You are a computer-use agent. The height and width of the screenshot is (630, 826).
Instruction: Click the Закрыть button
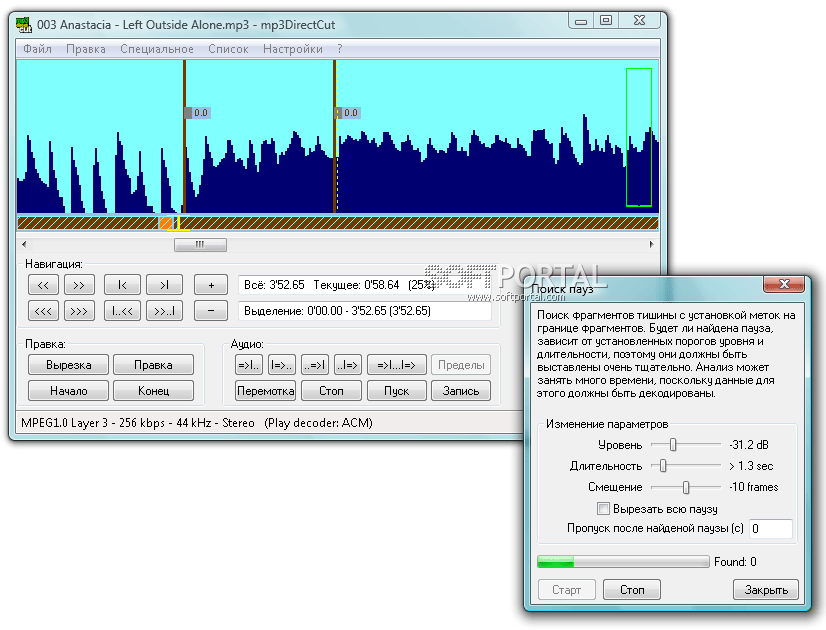coord(766,589)
